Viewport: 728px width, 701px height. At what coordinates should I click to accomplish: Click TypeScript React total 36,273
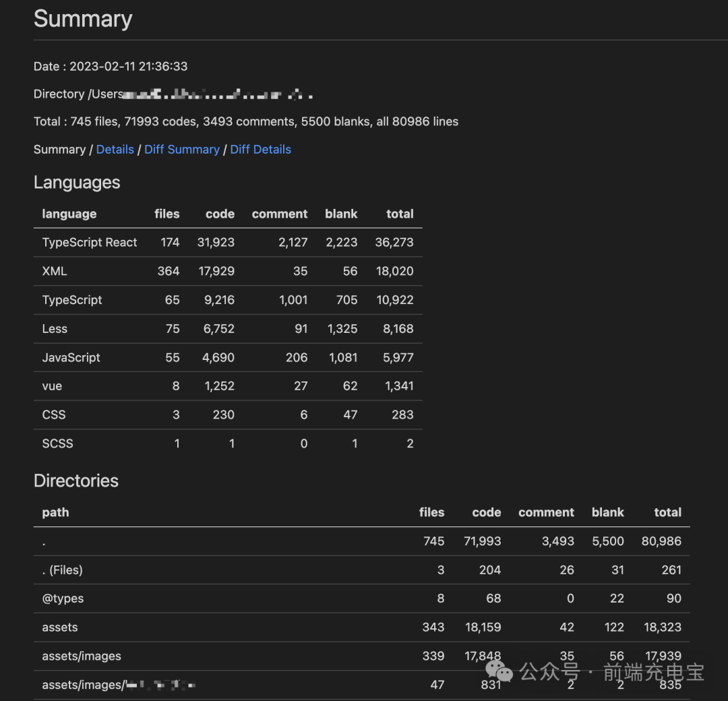394,243
